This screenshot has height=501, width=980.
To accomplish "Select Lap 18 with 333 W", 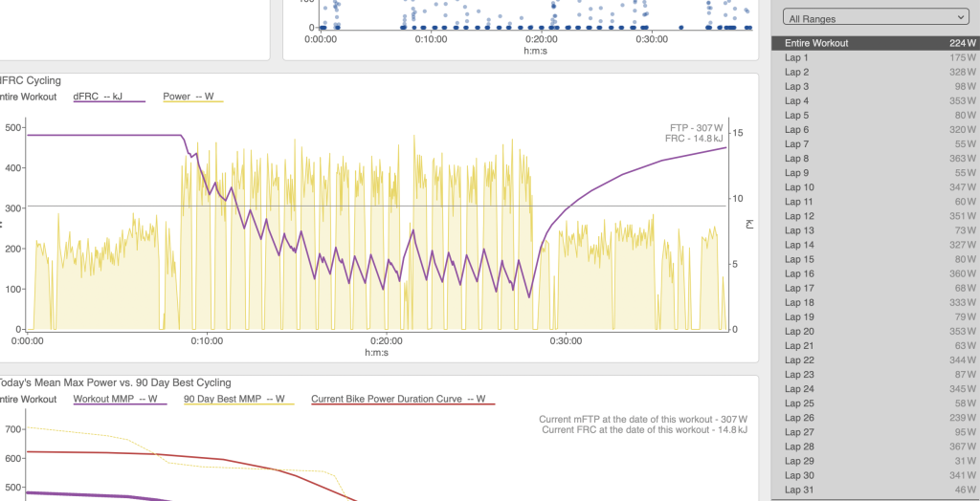I will pyautogui.click(x=875, y=302).
